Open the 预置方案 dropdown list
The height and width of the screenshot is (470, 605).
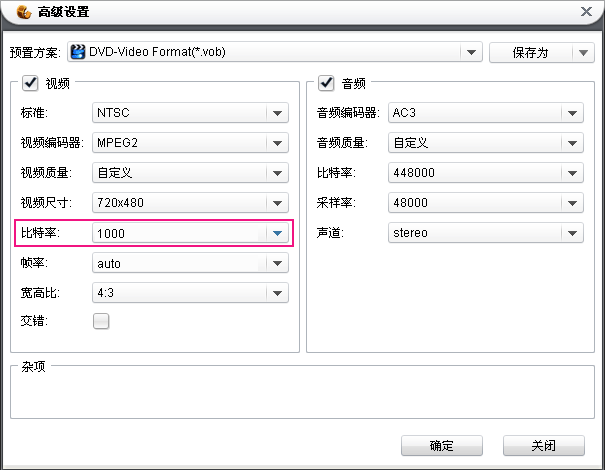(471, 53)
